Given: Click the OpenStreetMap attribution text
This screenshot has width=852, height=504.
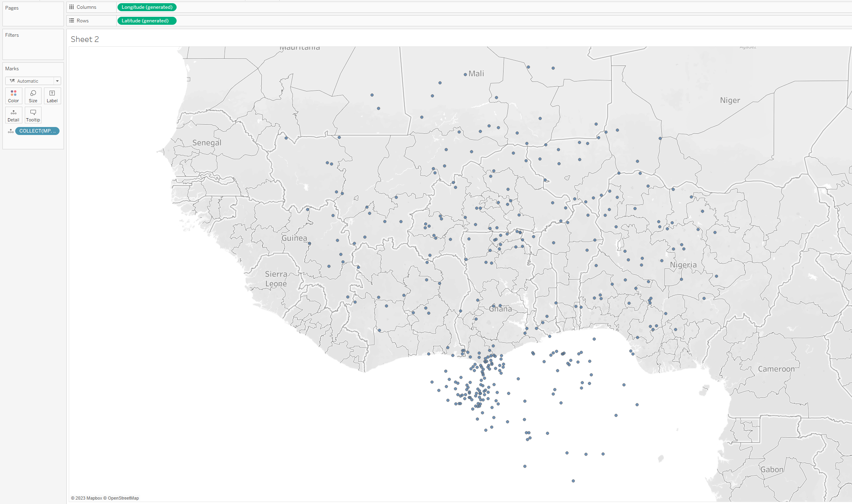Looking at the screenshot, I should (x=123, y=498).
